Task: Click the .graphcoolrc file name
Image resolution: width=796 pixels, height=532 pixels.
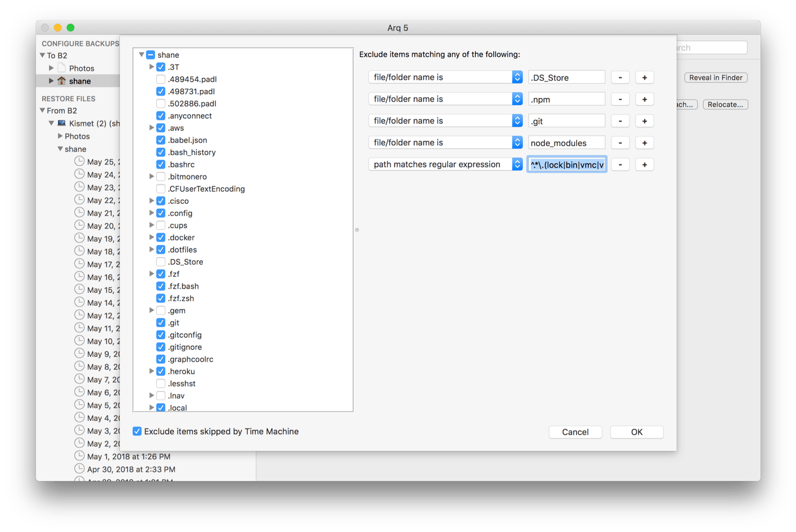Action: (x=190, y=359)
